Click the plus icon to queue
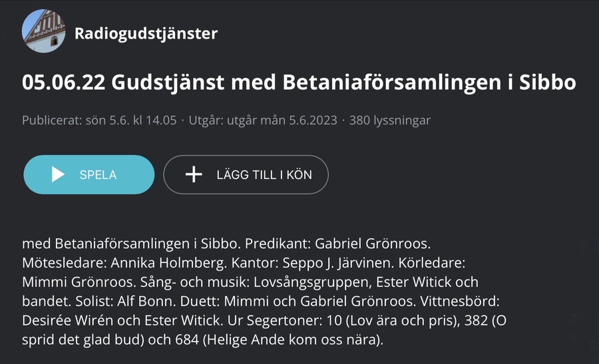Viewport: 599px width, 364px height. (x=193, y=174)
